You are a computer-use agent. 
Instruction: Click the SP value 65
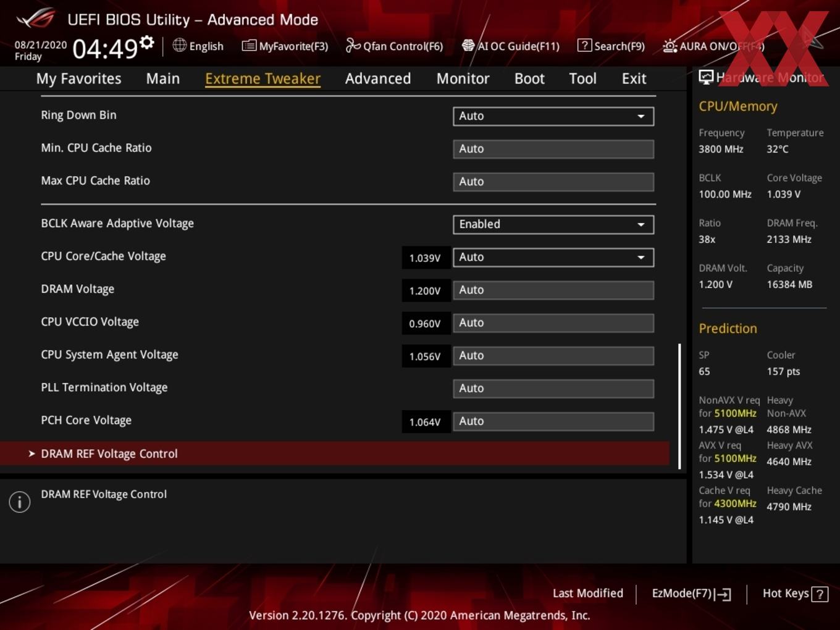point(704,371)
